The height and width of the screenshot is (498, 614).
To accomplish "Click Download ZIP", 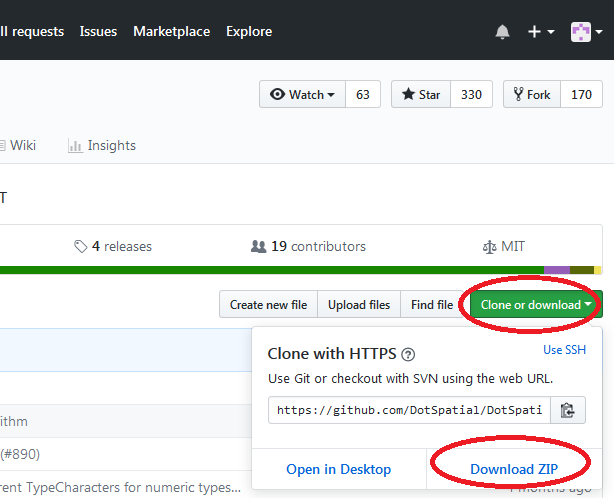I will point(514,469).
